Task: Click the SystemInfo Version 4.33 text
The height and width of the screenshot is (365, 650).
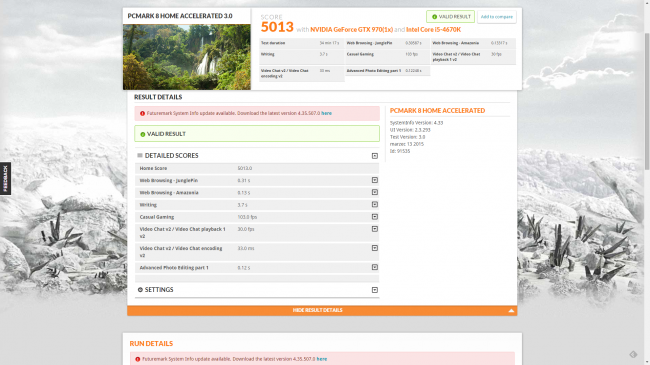Action: [x=416, y=123]
